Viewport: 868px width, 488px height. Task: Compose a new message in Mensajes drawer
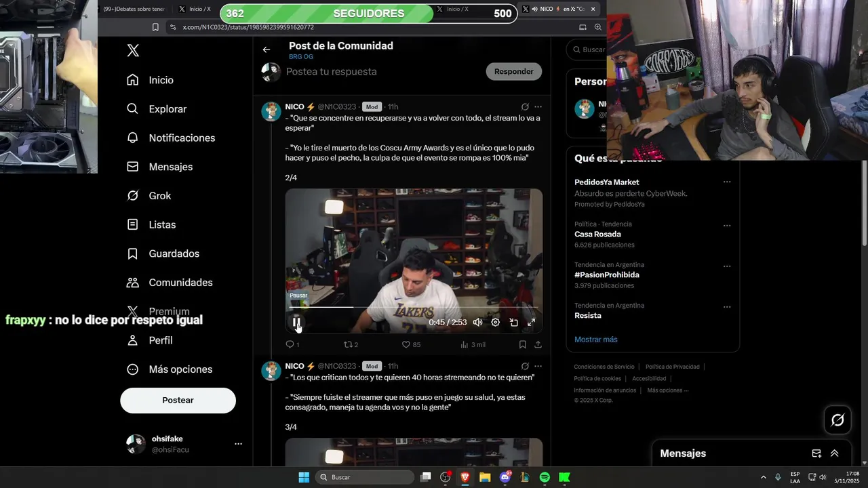click(x=816, y=453)
